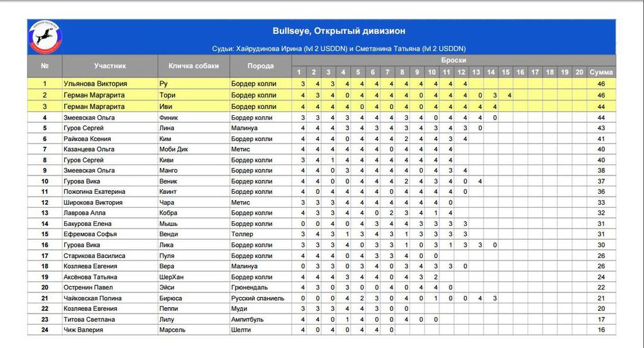Click the breed cell 'Амлитбуль'
The height and width of the screenshot is (348, 644).
point(247,319)
